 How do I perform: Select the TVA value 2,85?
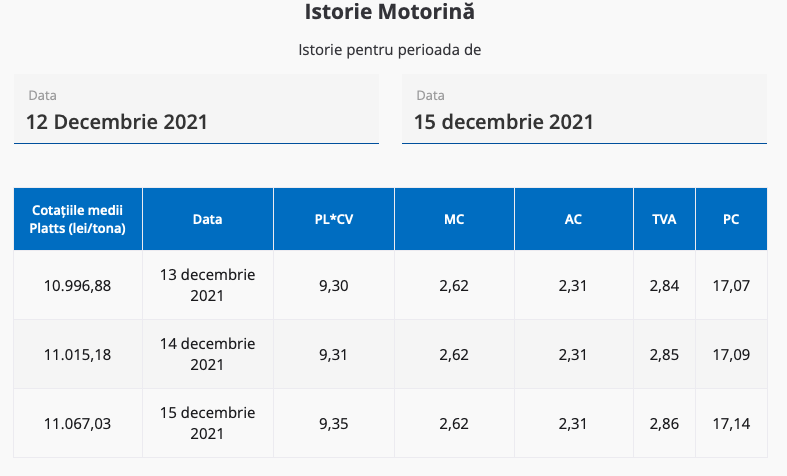click(664, 354)
